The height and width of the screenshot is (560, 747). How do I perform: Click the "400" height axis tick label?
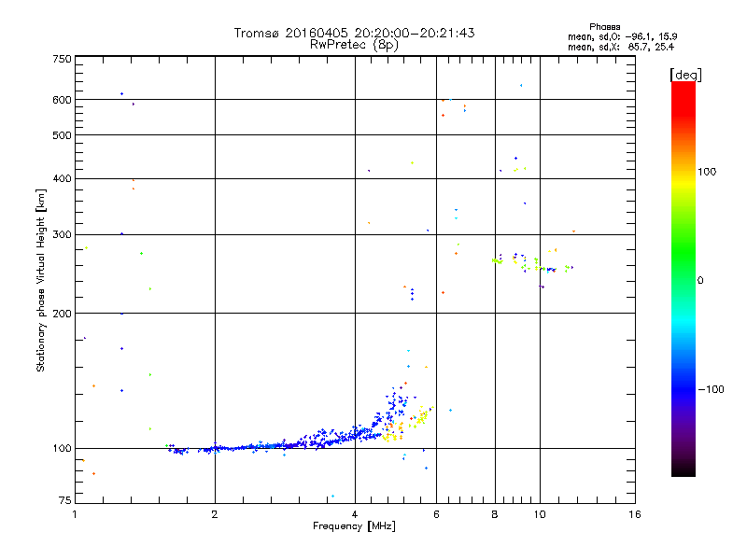[x=62, y=179]
